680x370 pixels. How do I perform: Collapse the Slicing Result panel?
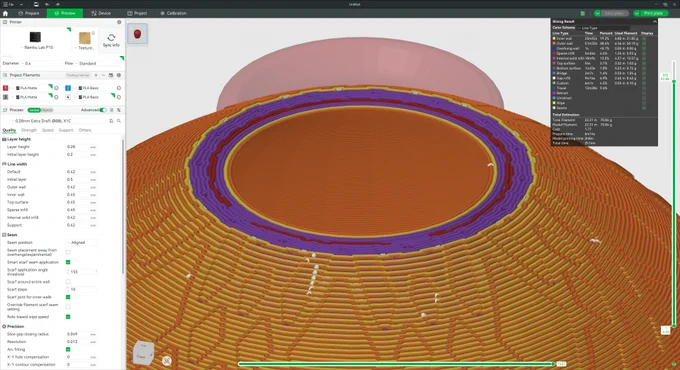[654, 21]
